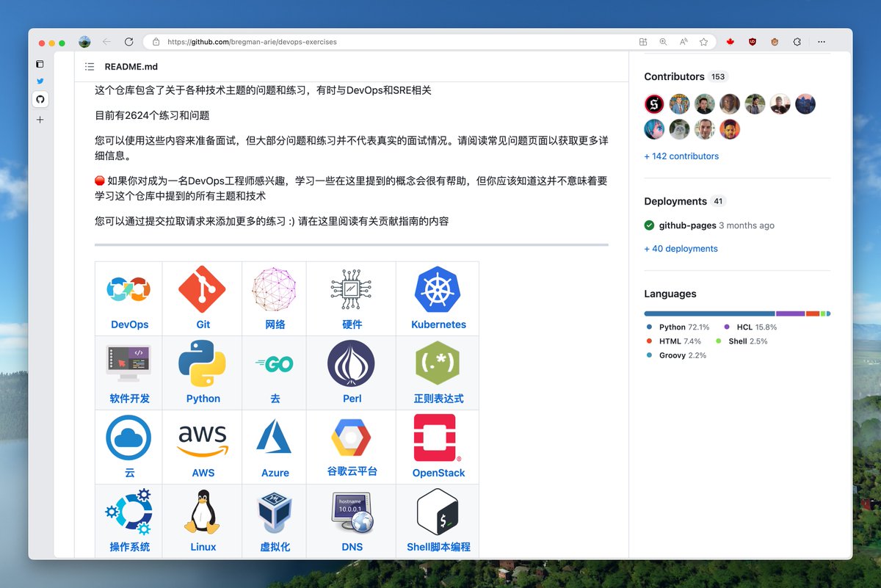The width and height of the screenshot is (881, 588).
Task: Open the github-pages deployment link
Action: coord(687,225)
